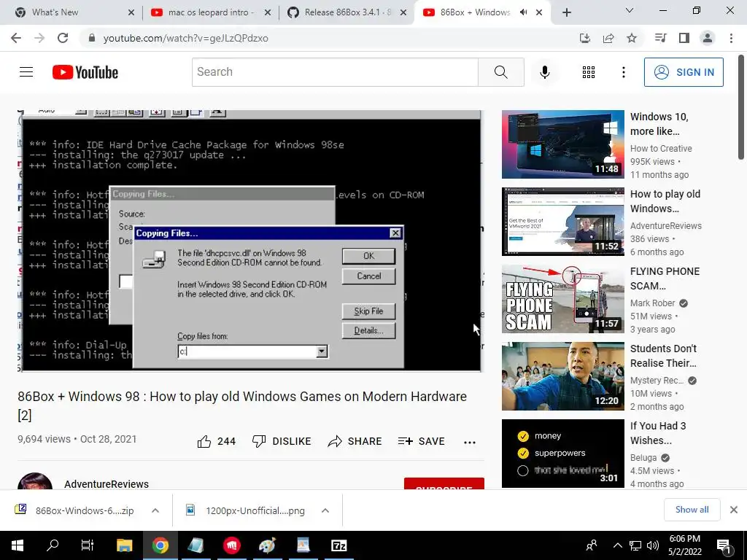Open more actions ellipsis under video

point(470,442)
